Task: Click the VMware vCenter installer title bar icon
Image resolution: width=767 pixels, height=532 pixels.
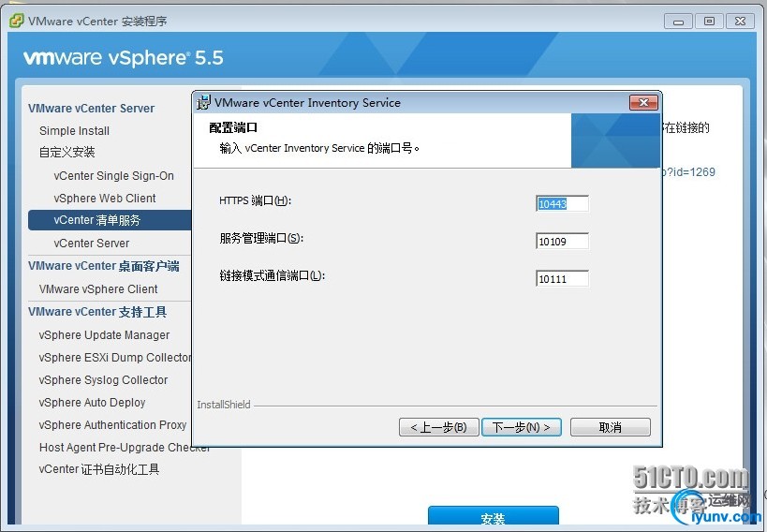Action: pos(17,21)
